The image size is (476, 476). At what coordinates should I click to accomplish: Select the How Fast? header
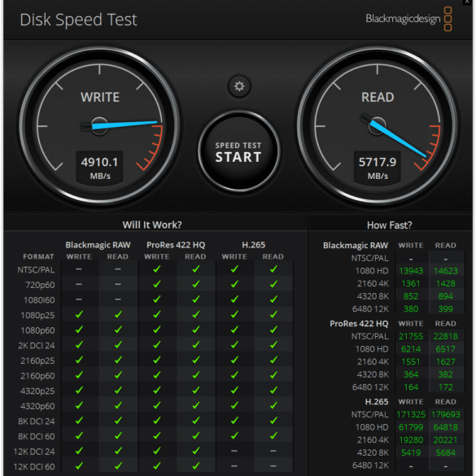tap(390, 225)
